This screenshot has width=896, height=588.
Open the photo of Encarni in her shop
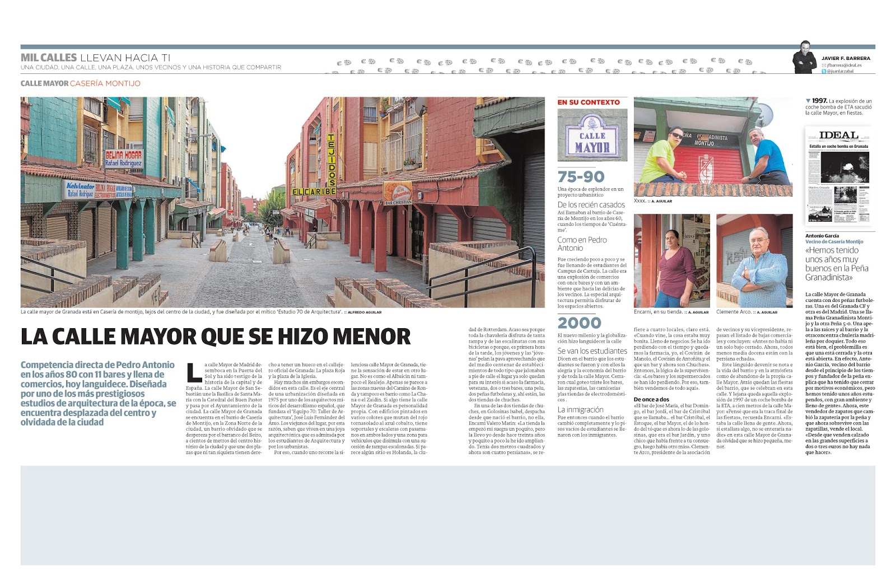coord(671,260)
